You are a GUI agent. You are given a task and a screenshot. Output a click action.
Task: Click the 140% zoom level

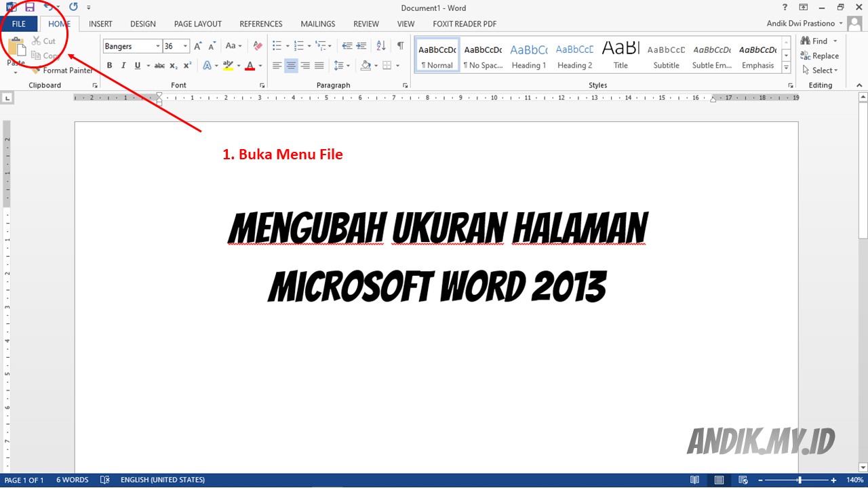coord(854,480)
